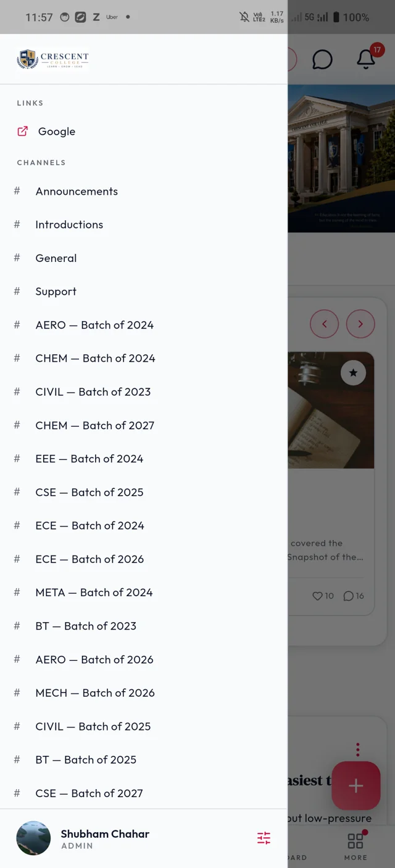
Task: Open the MORE grid tab
Action: click(355, 846)
